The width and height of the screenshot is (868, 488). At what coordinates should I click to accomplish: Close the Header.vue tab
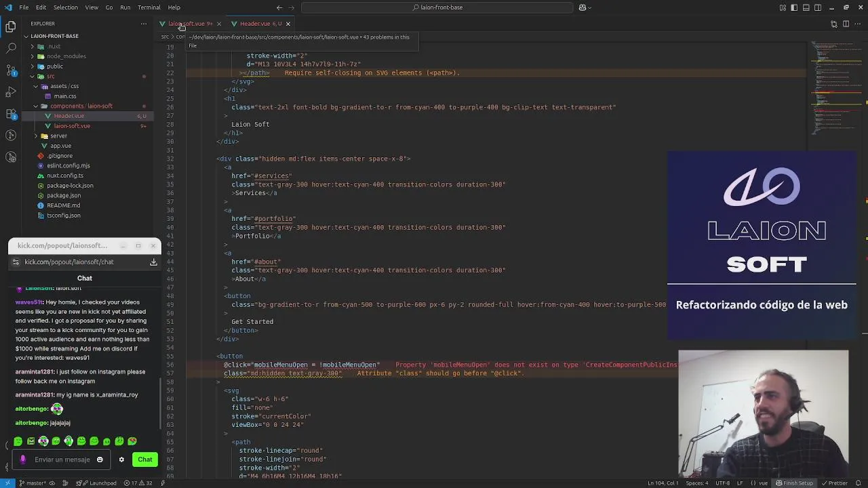tap(288, 24)
